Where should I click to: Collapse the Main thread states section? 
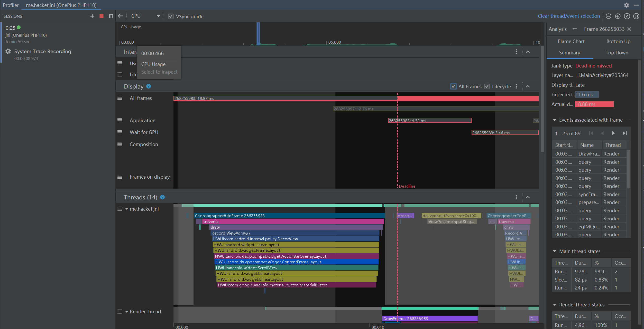(555, 251)
